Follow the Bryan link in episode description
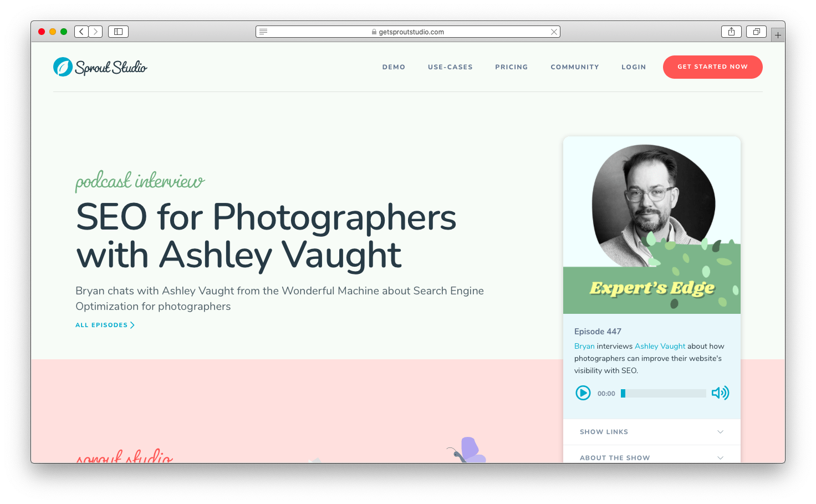Screen dimensions: 816x504 coord(584,346)
